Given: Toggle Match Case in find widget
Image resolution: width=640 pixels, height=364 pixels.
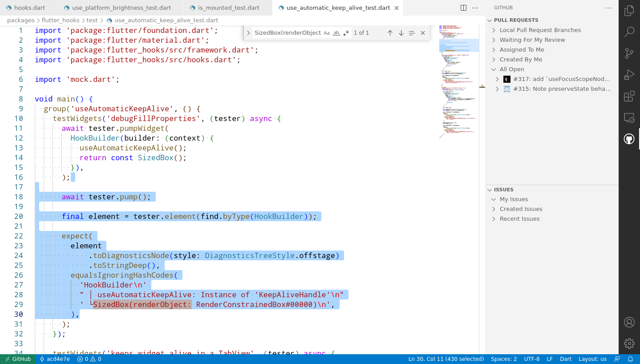Looking at the screenshot, I should click(327, 33).
